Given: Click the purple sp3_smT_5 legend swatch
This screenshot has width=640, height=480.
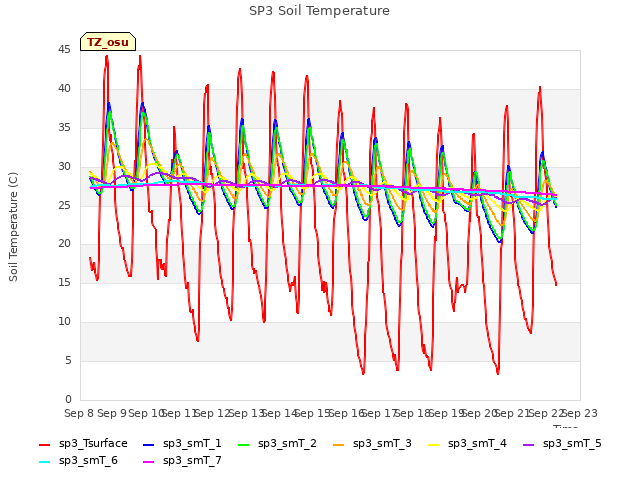Looking at the screenshot, I should [x=528, y=444].
